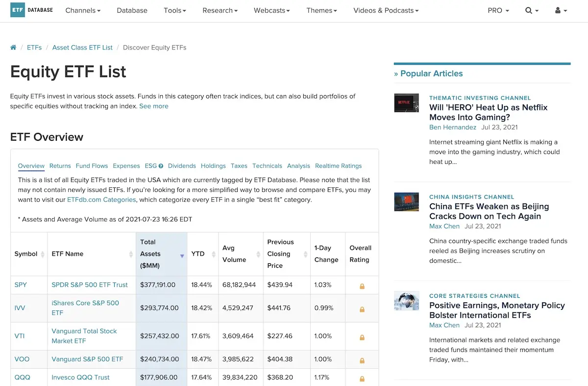This screenshot has width=588, height=386.
Task: Click SPY total assets $377,191.00
Action: 158,284
